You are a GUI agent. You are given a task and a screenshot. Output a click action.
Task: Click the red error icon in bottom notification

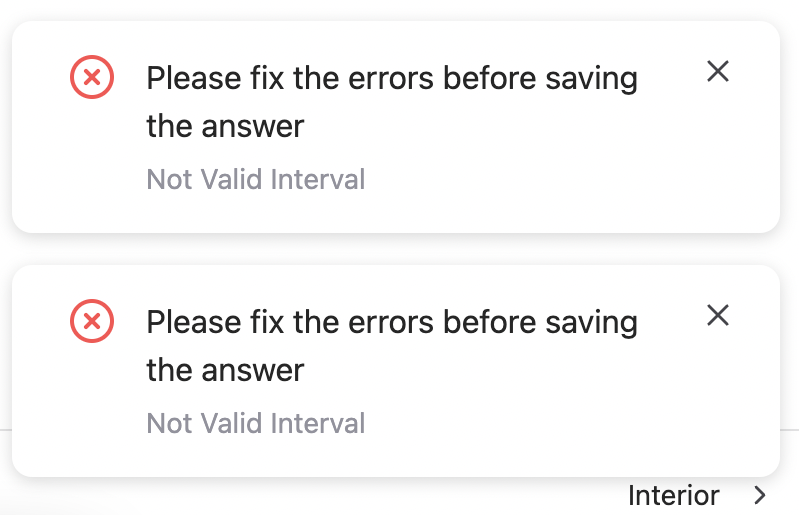click(x=92, y=321)
